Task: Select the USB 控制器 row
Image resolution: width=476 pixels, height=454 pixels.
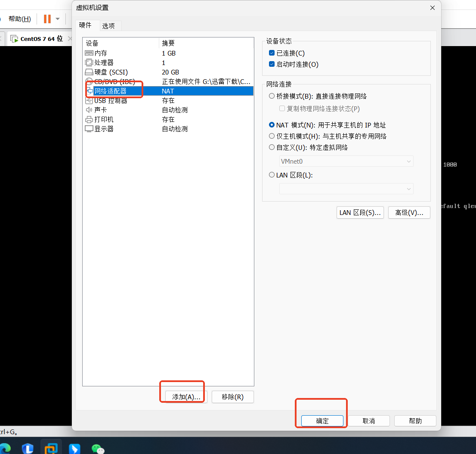Action: [168, 101]
